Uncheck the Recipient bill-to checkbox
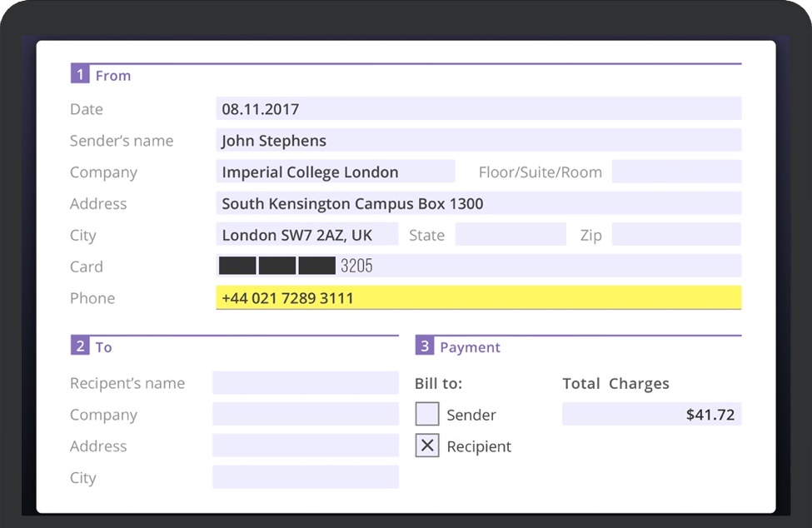 [427, 446]
